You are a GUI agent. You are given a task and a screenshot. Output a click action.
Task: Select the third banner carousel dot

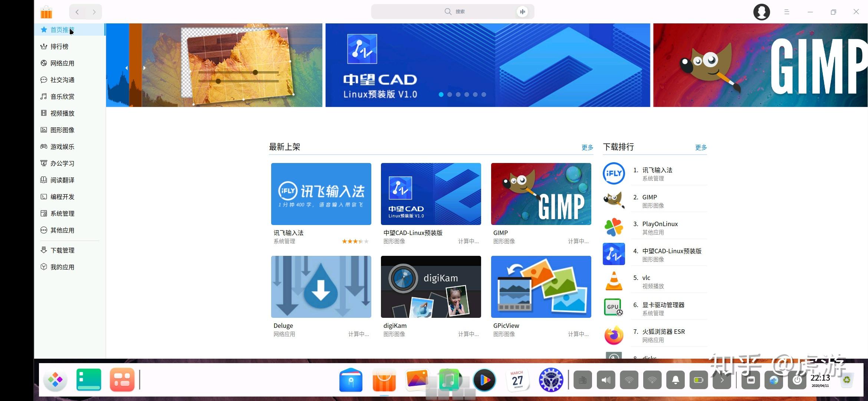pyautogui.click(x=458, y=95)
